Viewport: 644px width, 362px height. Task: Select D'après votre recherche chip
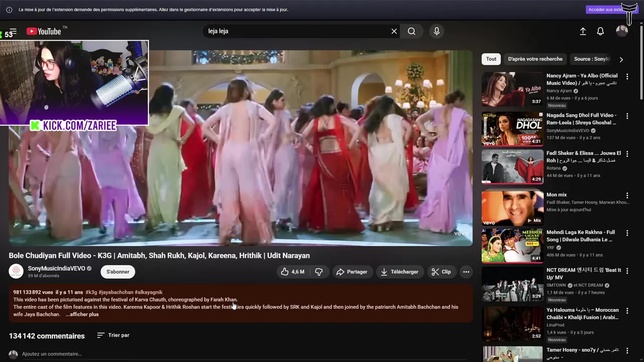pos(535,59)
